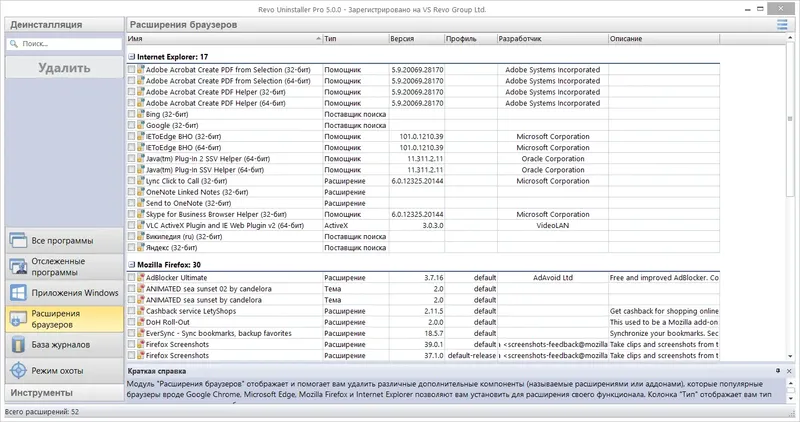Viewport: 800px width, 422px height.
Task: Sort by the Профиль column header
Action: click(470, 39)
